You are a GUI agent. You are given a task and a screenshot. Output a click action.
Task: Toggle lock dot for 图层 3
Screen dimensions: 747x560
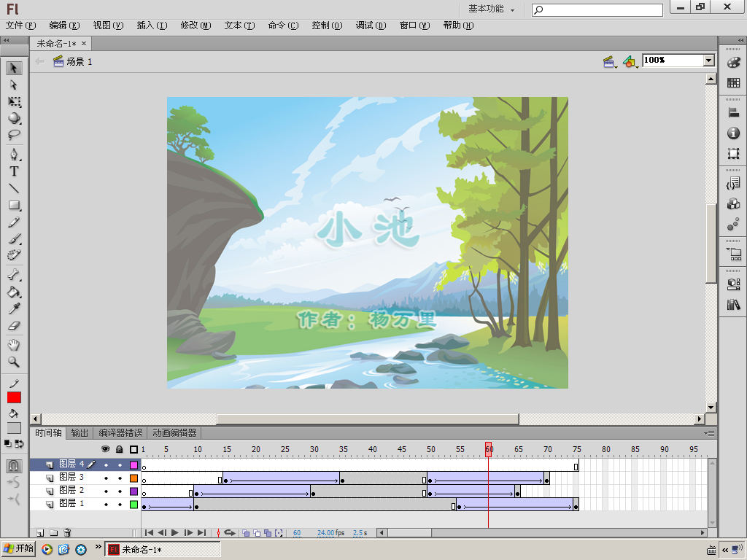(120, 478)
